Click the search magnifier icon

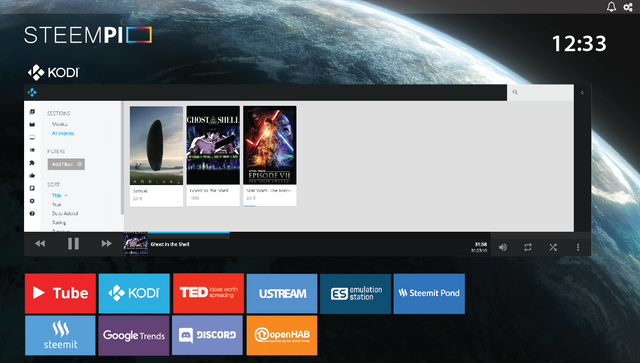point(515,92)
